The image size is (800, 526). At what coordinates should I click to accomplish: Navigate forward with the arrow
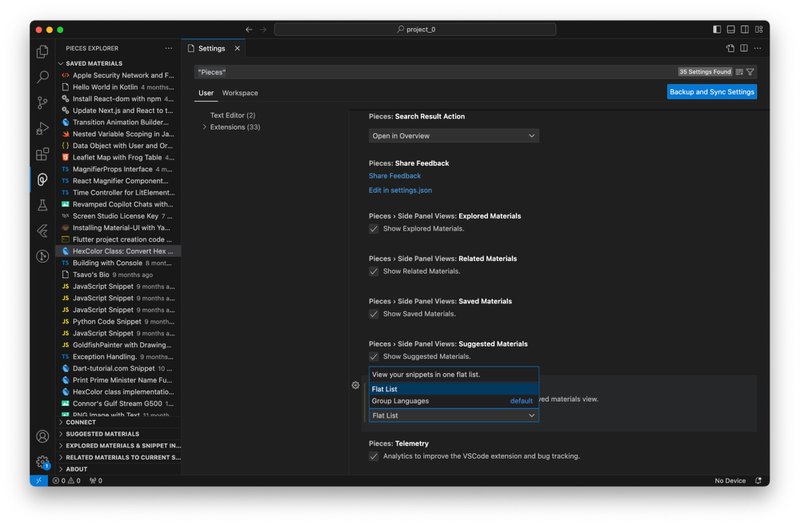click(x=263, y=30)
